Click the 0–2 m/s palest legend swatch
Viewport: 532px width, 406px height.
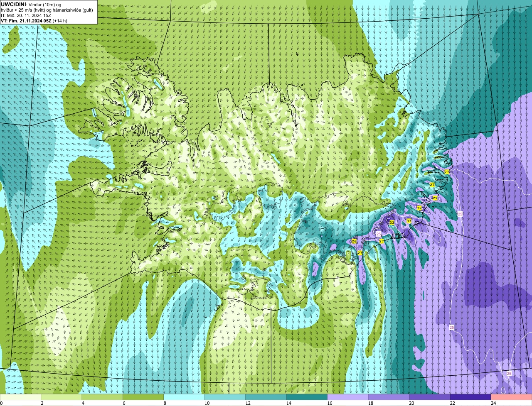click(20, 397)
